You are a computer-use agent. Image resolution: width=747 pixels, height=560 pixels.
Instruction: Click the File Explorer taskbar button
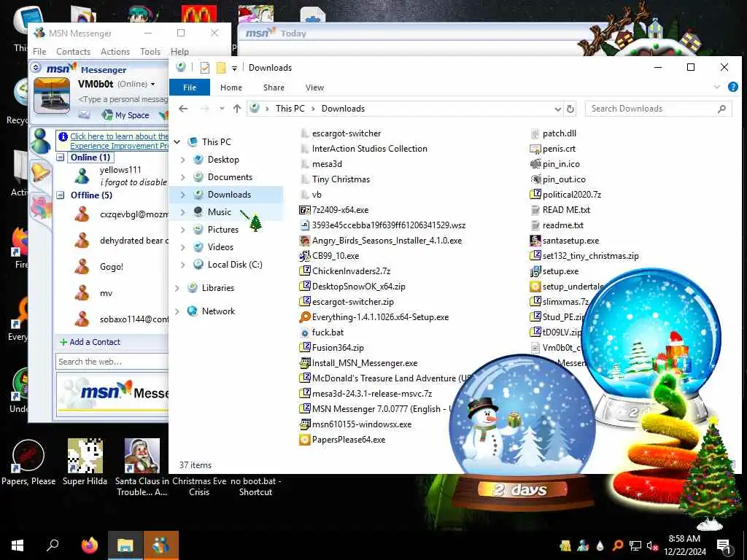tap(125, 545)
